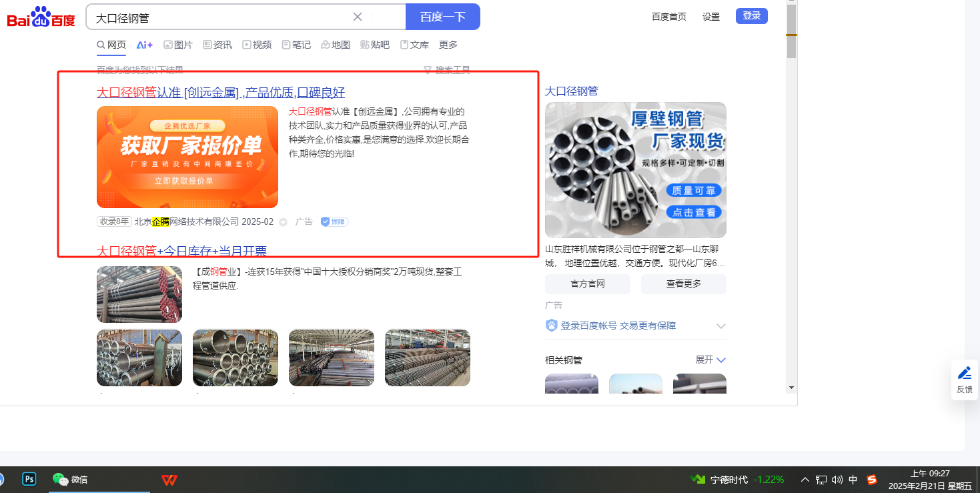Viewport: 980px width, 493px height.
Task: Click the 保障 shield badge
Action: (334, 221)
